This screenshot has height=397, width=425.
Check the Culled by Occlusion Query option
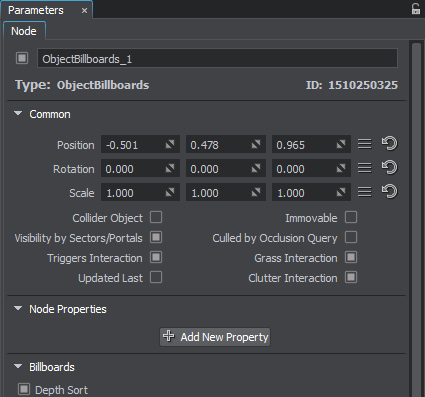351,237
